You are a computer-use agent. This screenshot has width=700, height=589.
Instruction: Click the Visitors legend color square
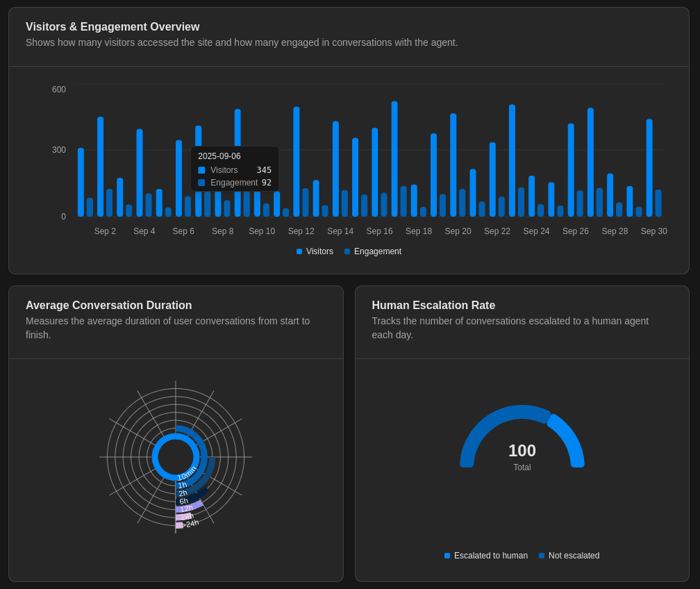point(299,251)
